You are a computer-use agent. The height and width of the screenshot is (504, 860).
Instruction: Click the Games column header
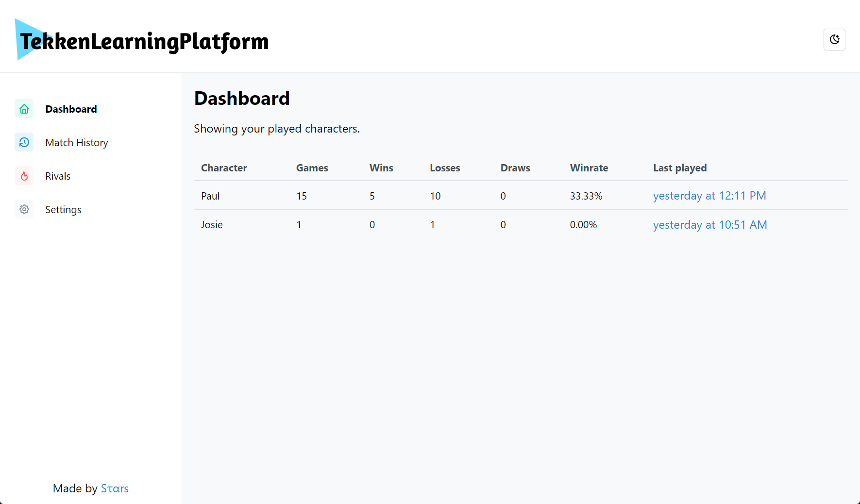pos(312,168)
